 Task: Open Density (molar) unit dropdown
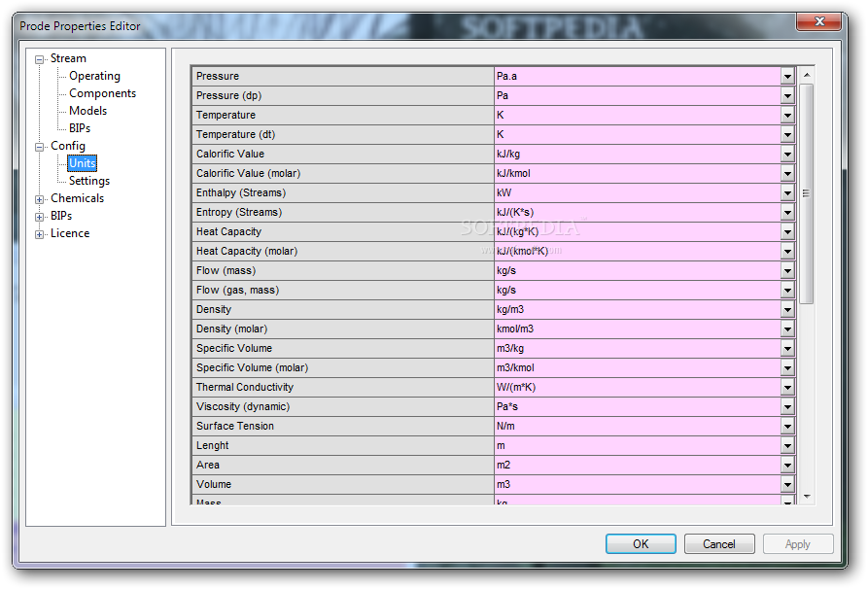click(787, 329)
